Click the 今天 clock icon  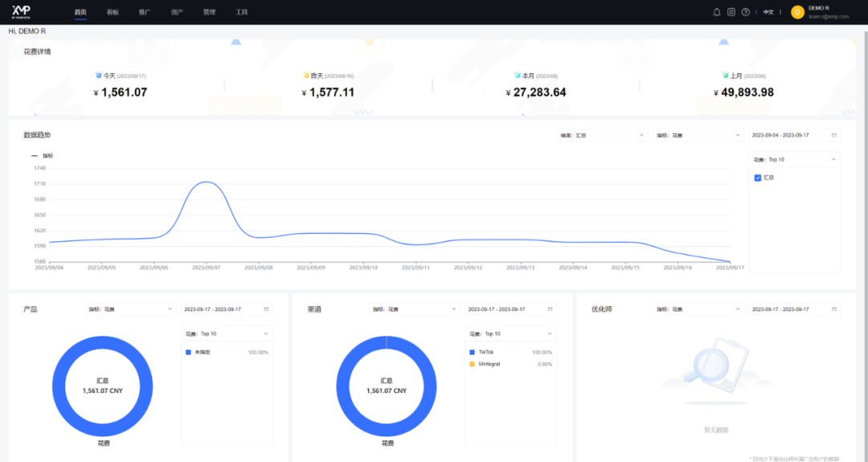click(x=99, y=76)
